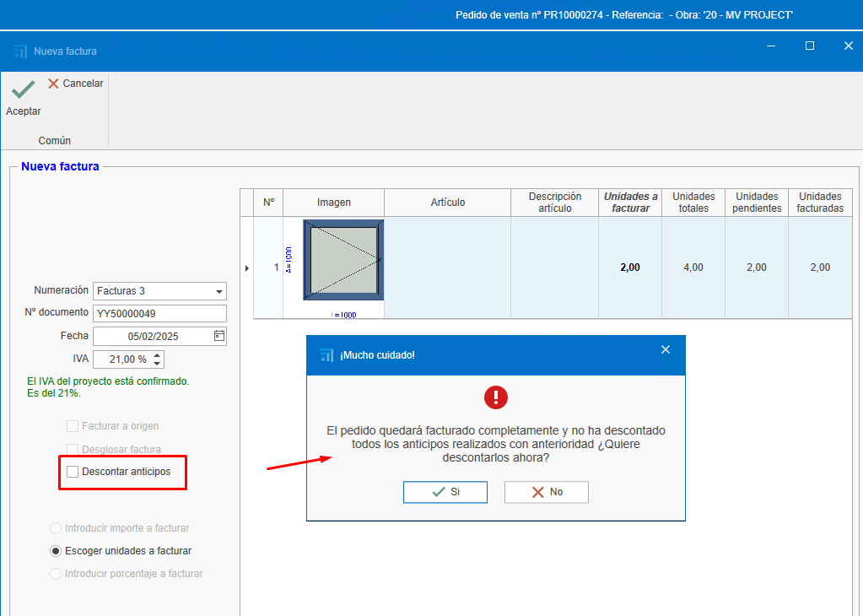The width and height of the screenshot is (863, 616).
Task: Click the 2,00 Unidades facturadas cell
Action: [820, 267]
